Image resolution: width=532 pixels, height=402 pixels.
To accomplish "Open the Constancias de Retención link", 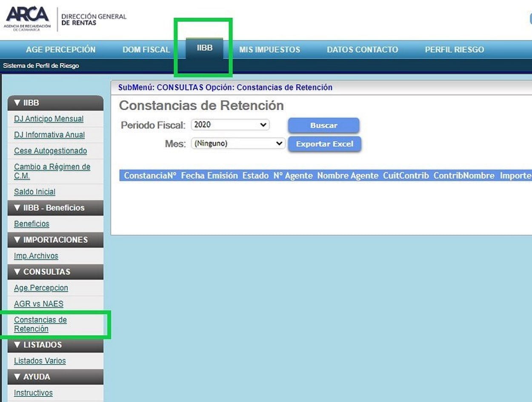I will coord(40,324).
